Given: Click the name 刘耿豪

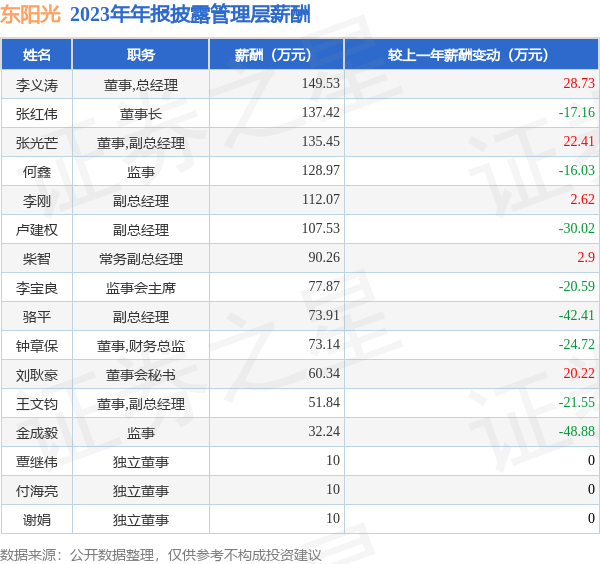Looking at the screenshot, I should (37, 375).
